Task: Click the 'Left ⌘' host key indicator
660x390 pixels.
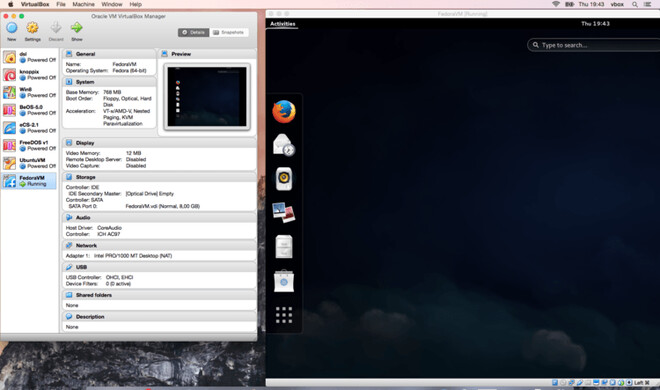Action: (641, 382)
